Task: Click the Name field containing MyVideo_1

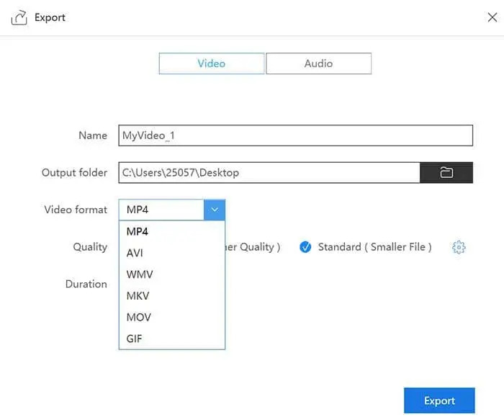Action: (x=295, y=135)
